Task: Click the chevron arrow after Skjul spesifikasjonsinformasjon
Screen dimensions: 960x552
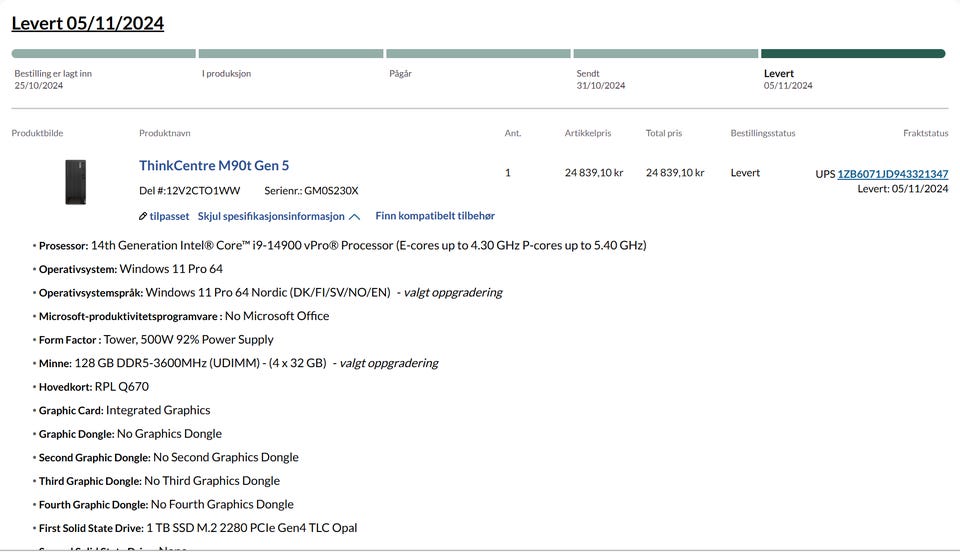Action: pos(355,217)
